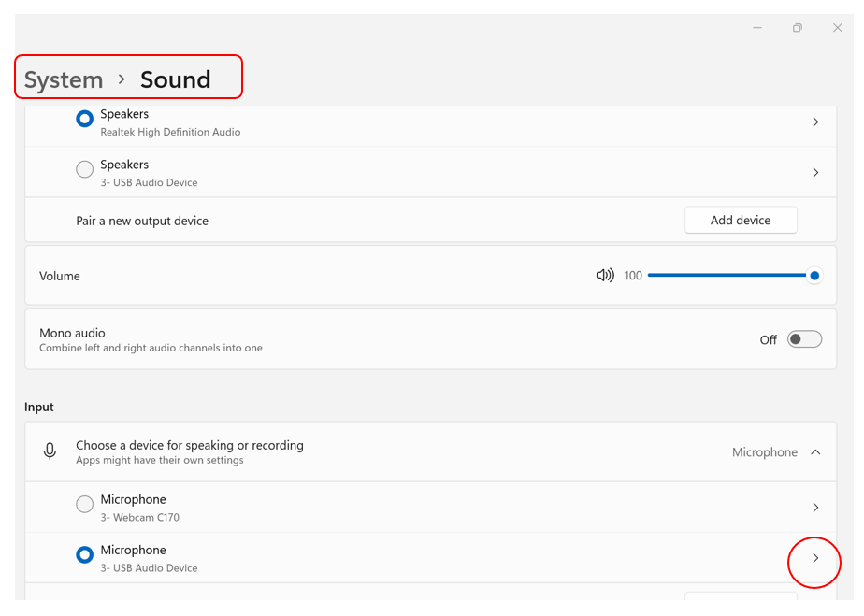Click the speaker volume icon
The image size is (864, 616).
(x=605, y=276)
